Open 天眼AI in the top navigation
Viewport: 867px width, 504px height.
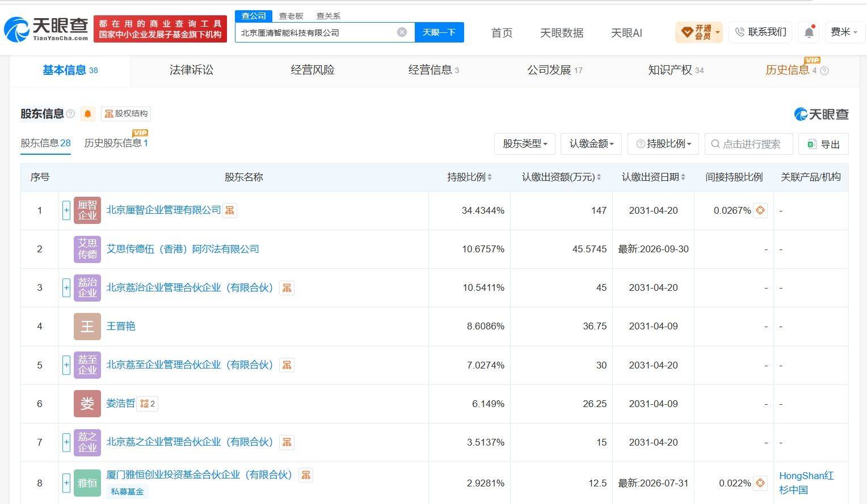coord(626,33)
